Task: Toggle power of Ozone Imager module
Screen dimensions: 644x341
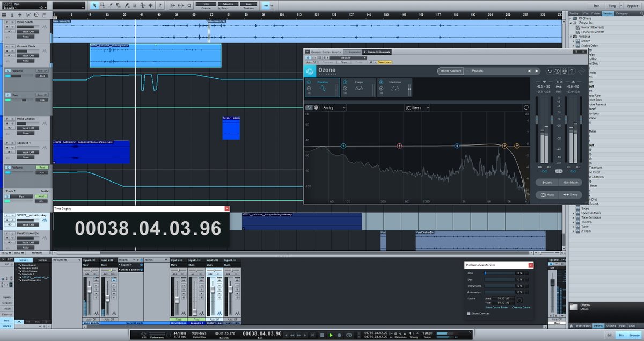Action: [345, 82]
